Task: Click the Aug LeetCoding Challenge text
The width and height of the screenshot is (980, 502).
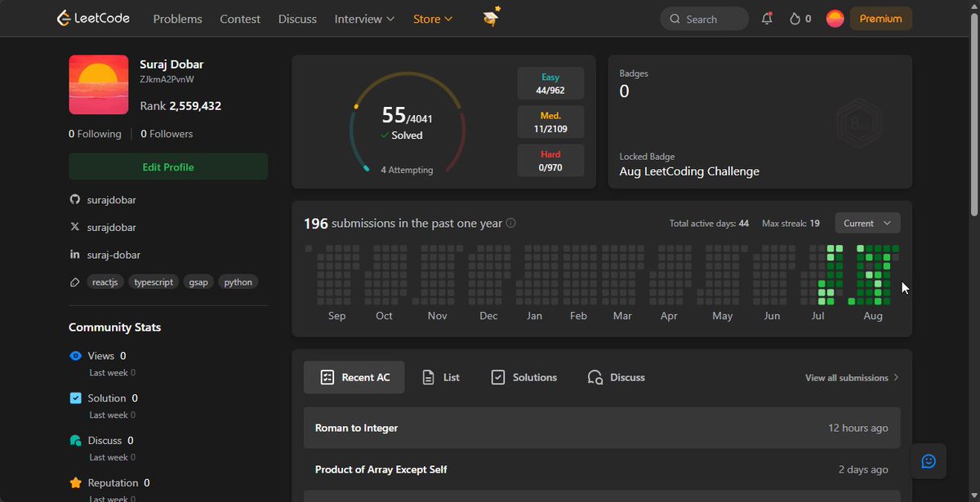Action: click(689, 171)
